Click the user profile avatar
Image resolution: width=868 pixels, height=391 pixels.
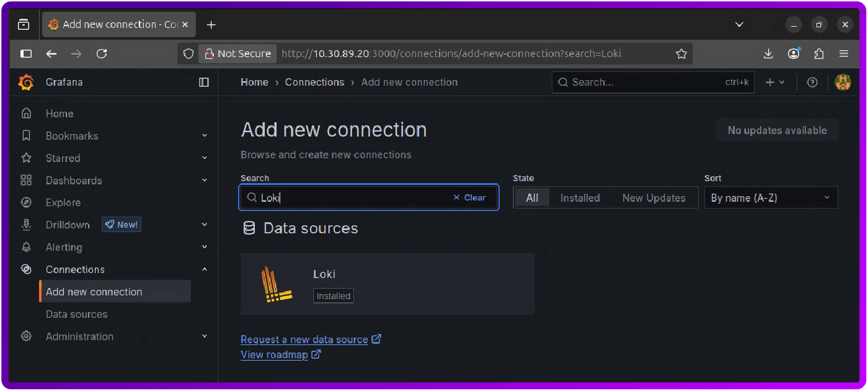(x=843, y=82)
